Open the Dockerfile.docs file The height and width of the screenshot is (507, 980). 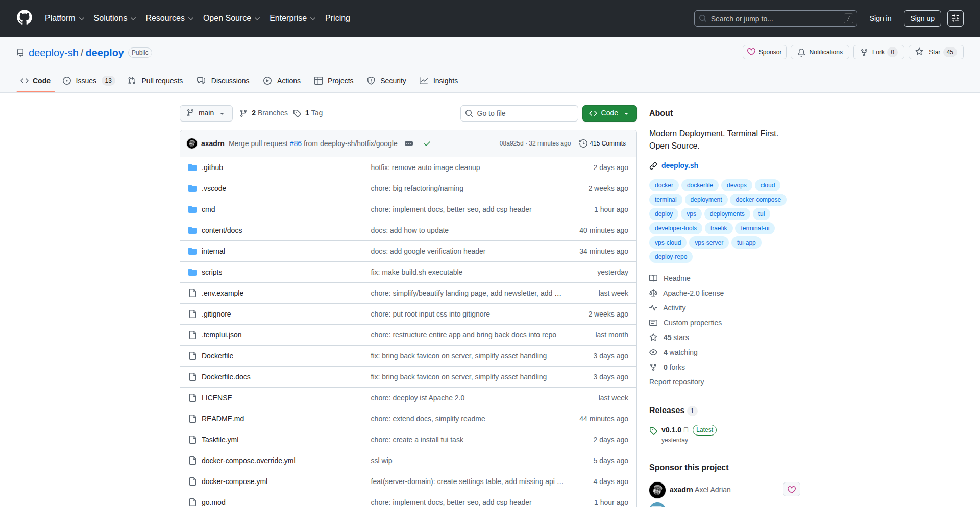coord(226,377)
